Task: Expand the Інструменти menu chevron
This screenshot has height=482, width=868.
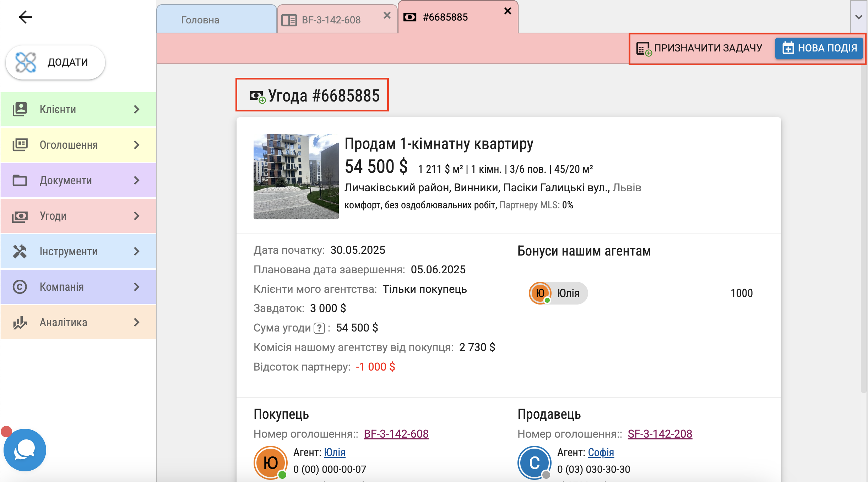Action: click(x=137, y=251)
